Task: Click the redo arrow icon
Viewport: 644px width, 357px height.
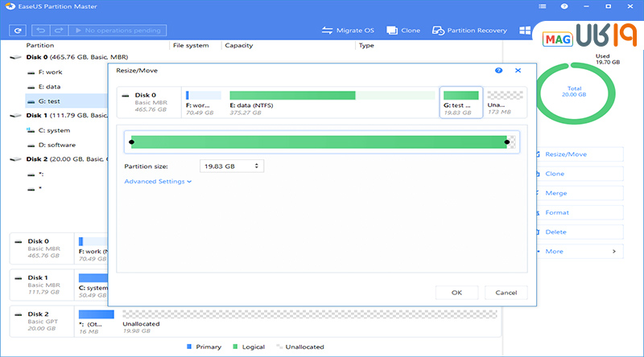Action: (57, 31)
